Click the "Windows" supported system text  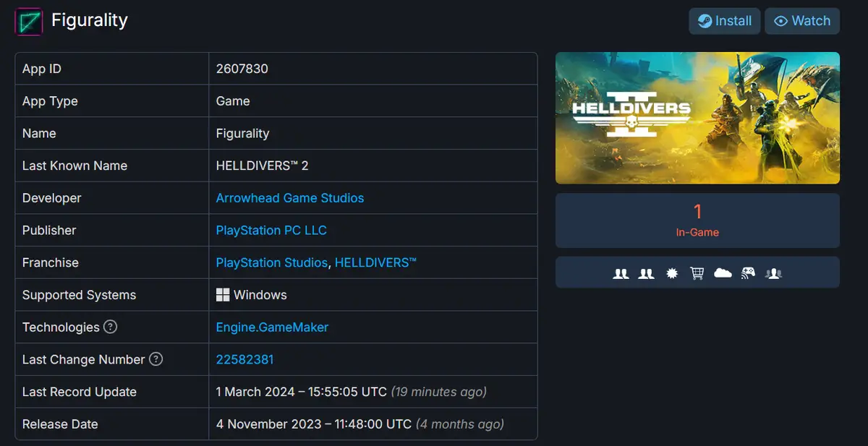pos(260,295)
